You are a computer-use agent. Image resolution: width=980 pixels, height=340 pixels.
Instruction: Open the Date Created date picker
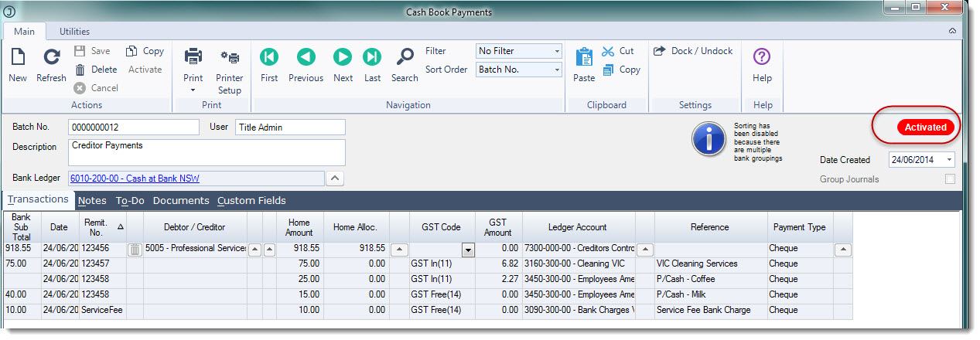tap(949, 160)
